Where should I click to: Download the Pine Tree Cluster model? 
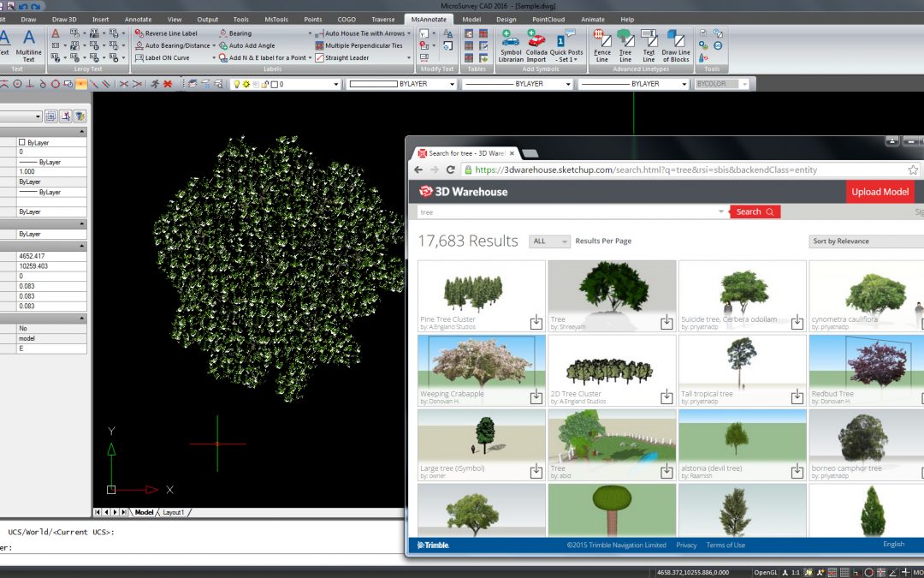pos(536,322)
